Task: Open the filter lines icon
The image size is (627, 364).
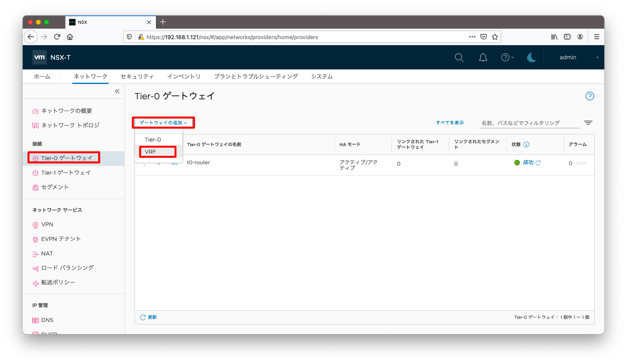Action: 588,123
